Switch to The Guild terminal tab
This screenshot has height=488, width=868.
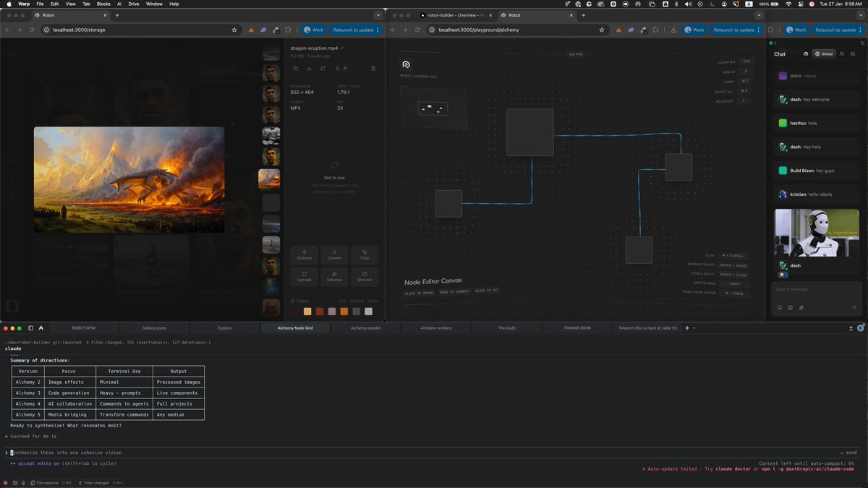point(506,328)
